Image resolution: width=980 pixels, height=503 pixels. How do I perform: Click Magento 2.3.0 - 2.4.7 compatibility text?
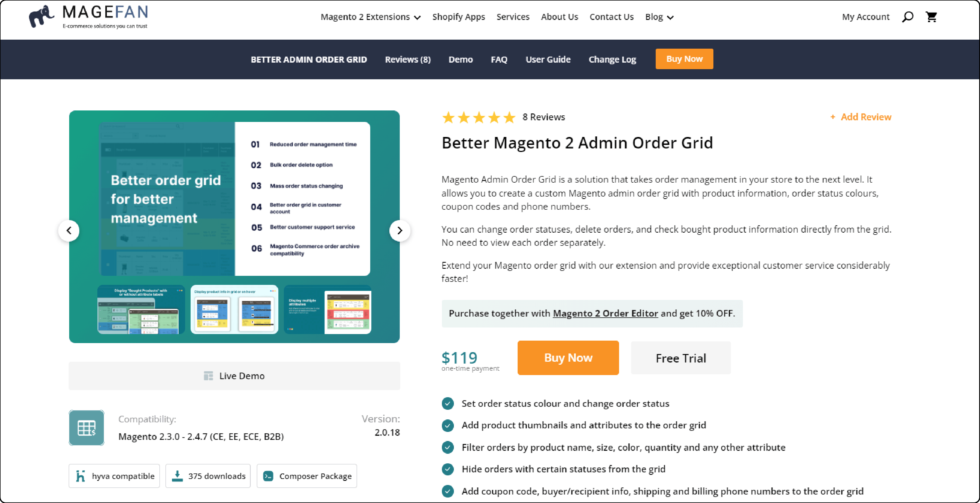click(x=201, y=436)
